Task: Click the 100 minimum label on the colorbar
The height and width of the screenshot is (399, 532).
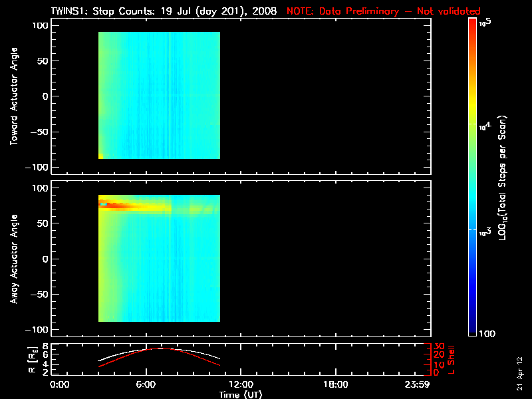Action: point(487,334)
